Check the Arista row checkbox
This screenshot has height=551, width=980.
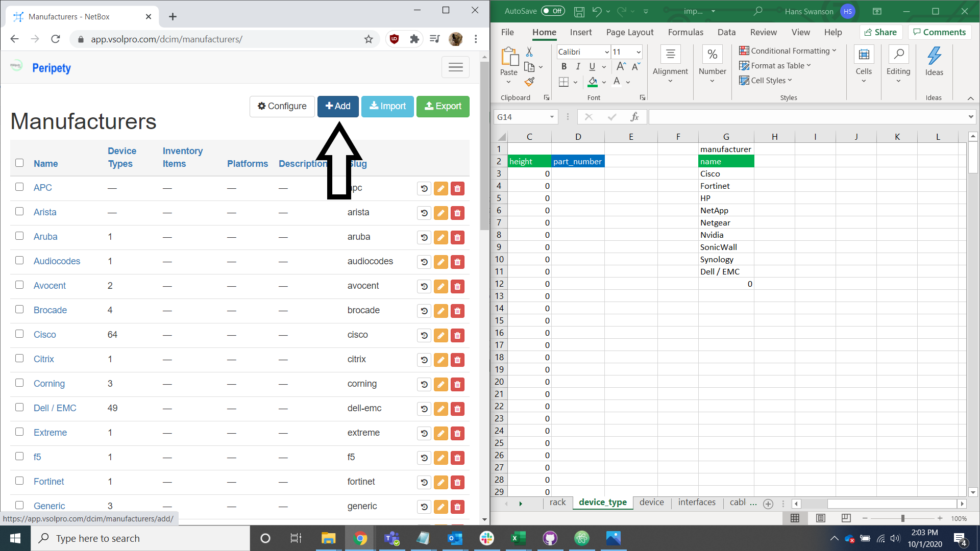pyautogui.click(x=19, y=211)
